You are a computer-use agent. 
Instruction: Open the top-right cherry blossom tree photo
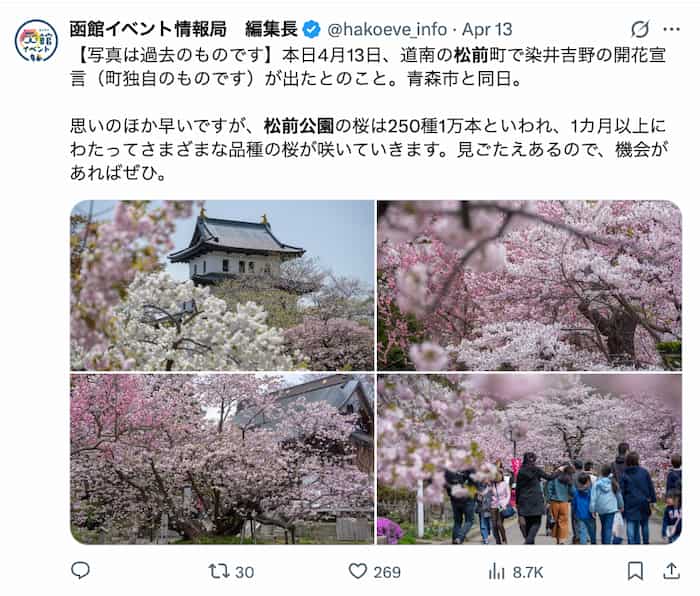[x=529, y=285]
